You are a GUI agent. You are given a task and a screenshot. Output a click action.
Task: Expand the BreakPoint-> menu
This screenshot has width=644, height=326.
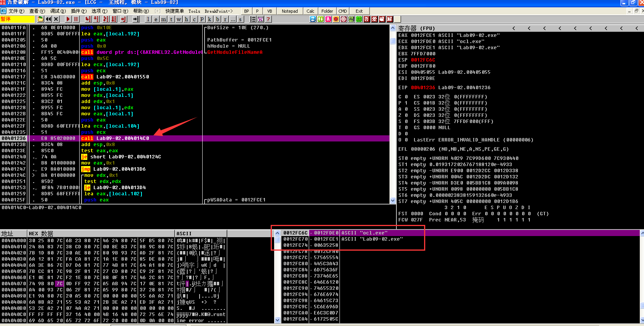(x=219, y=11)
